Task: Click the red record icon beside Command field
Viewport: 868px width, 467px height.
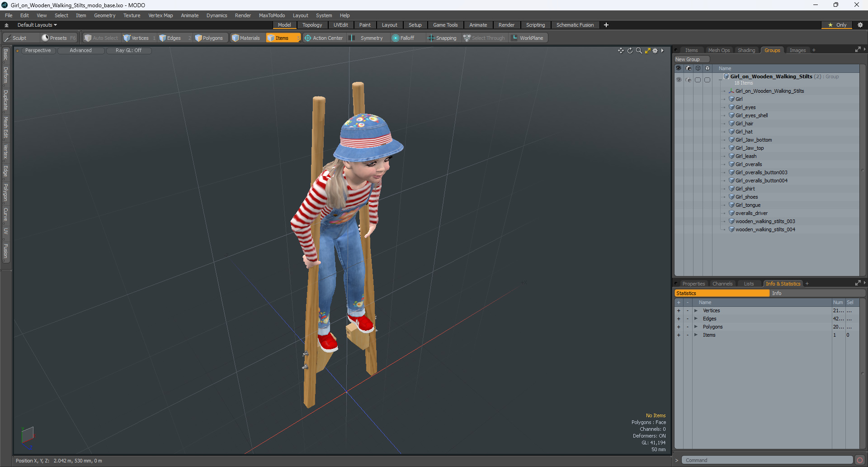Action: (x=860, y=460)
